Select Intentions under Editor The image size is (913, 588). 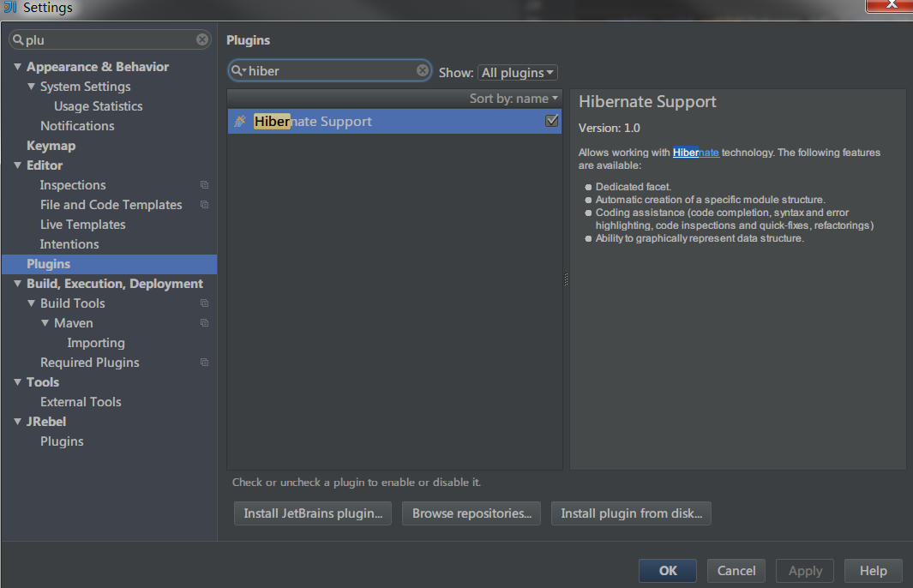click(69, 244)
